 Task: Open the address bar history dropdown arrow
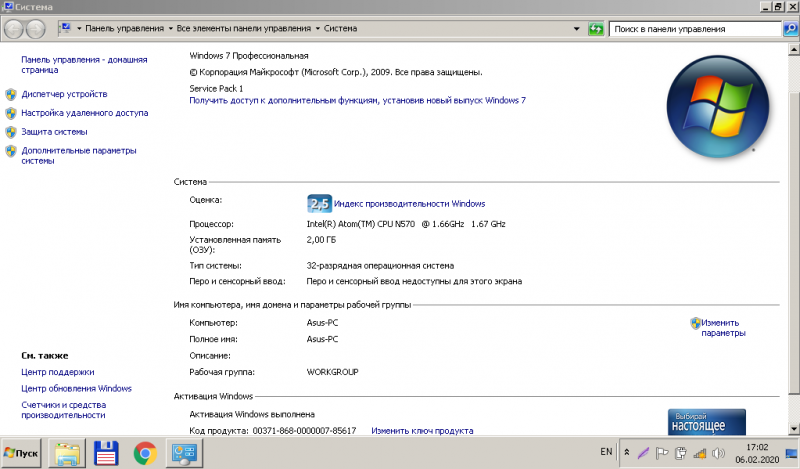pyautogui.click(x=577, y=29)
